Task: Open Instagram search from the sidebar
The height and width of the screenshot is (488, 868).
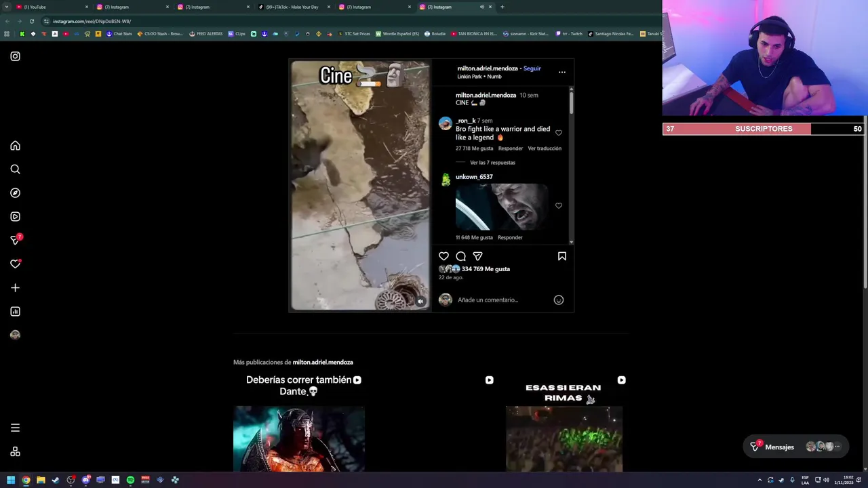Action: point(15,169)
